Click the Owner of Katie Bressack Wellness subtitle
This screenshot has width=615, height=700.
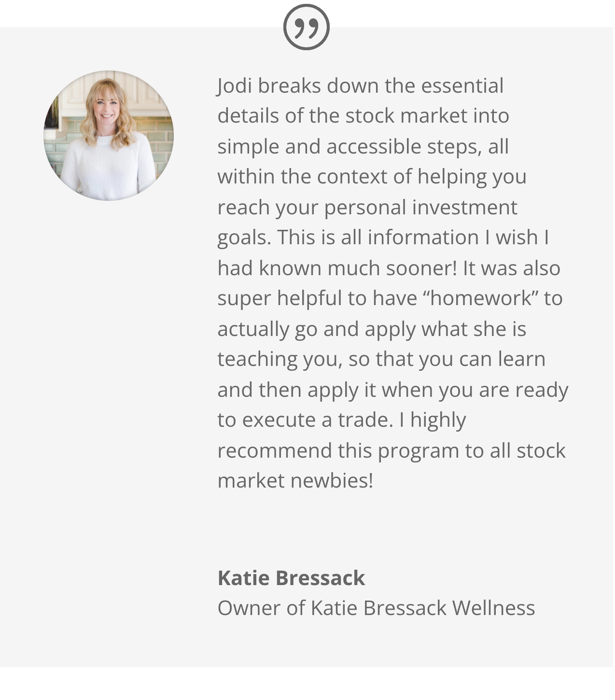[376, 608]
